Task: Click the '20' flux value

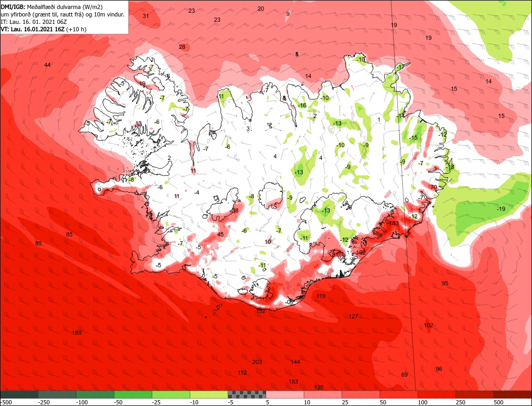Action: click(261, 9)
